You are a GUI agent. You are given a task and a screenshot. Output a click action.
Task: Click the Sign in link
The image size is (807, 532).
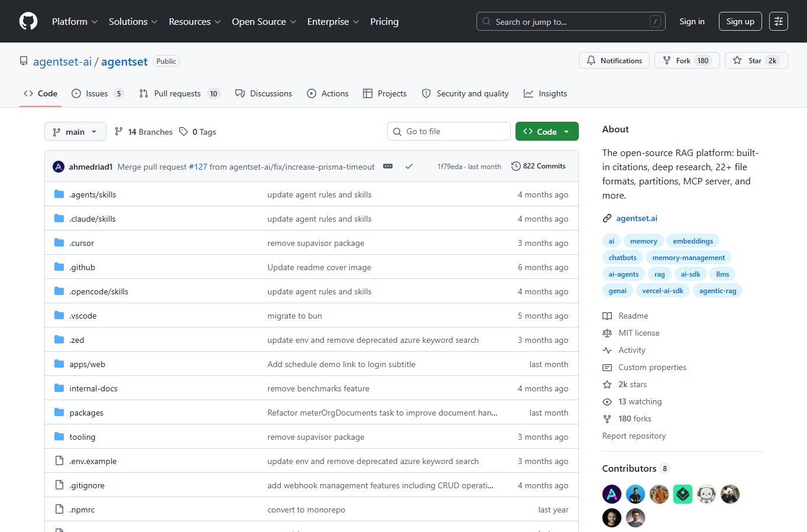tap(692, 21)
